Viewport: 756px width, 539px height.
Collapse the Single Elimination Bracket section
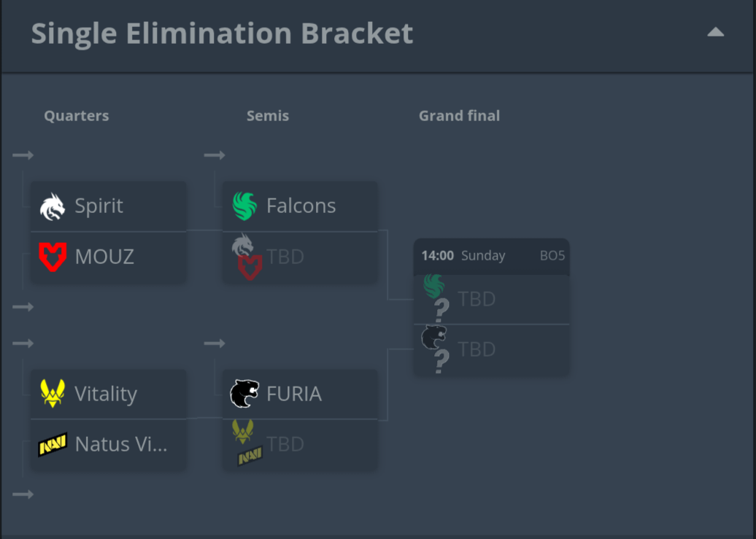pos(715,32)
